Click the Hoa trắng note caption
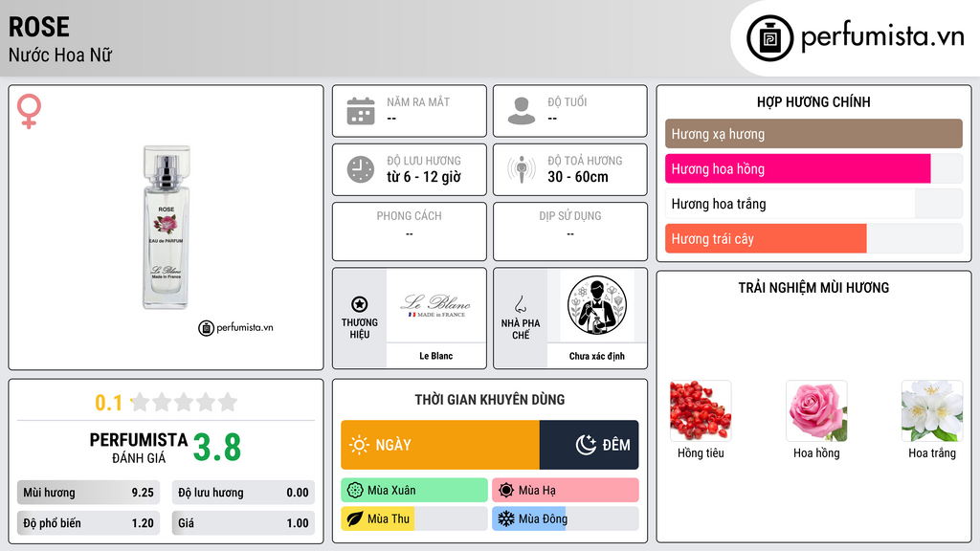 [932, 452]
